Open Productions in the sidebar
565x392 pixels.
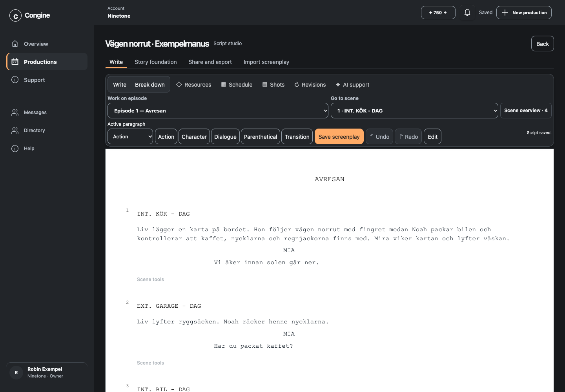[47, 62]
